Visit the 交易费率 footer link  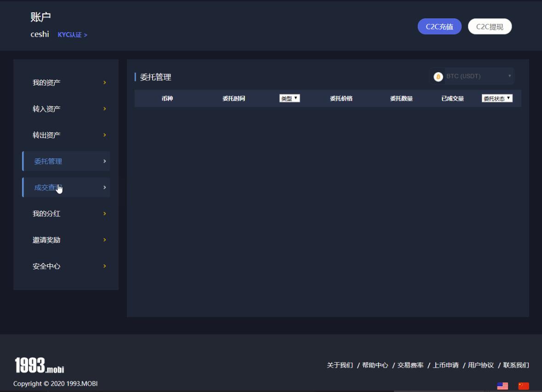[410, 365]
